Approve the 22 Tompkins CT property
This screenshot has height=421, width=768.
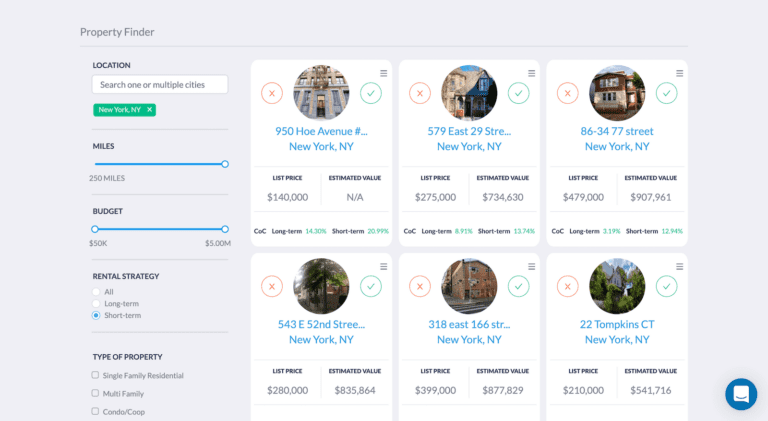(666, 287)
